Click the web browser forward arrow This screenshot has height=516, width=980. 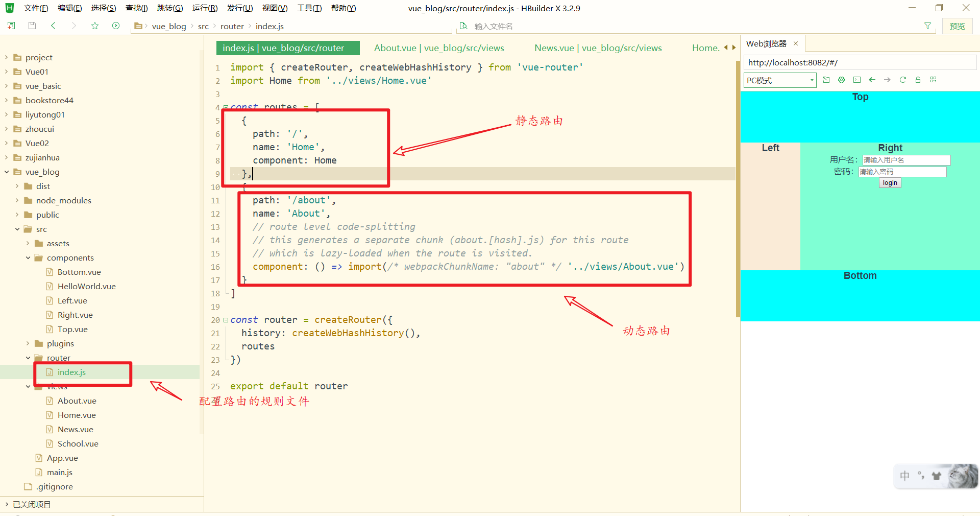click(887, 80)
